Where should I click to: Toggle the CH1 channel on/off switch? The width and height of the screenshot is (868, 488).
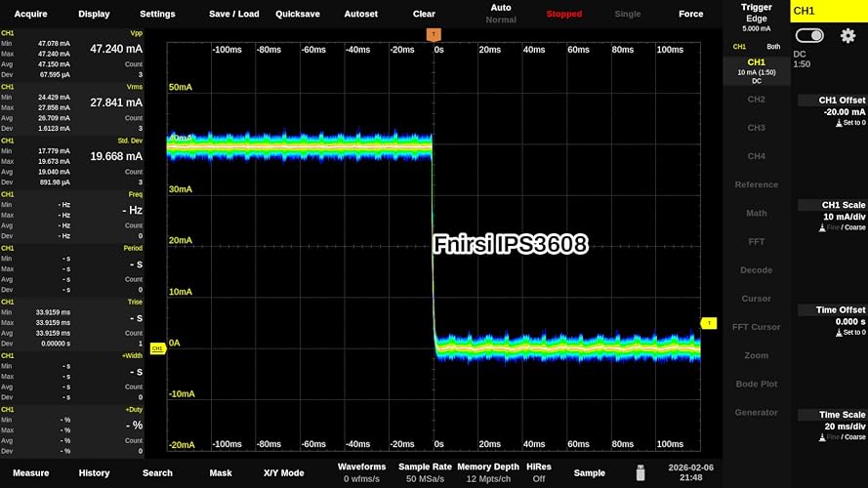tap(809, 36)
